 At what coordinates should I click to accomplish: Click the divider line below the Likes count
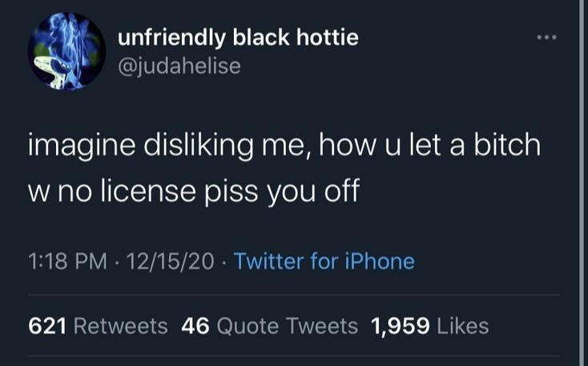click(294, 356)
